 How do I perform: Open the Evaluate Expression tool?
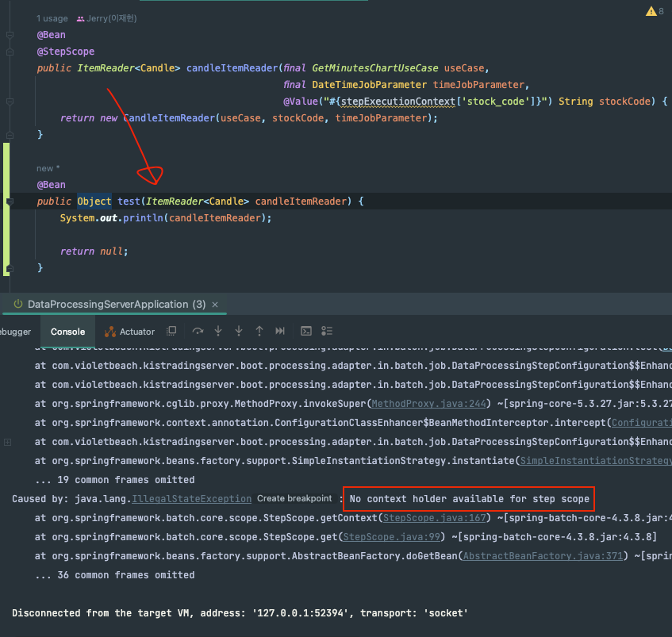pos(306,331)
